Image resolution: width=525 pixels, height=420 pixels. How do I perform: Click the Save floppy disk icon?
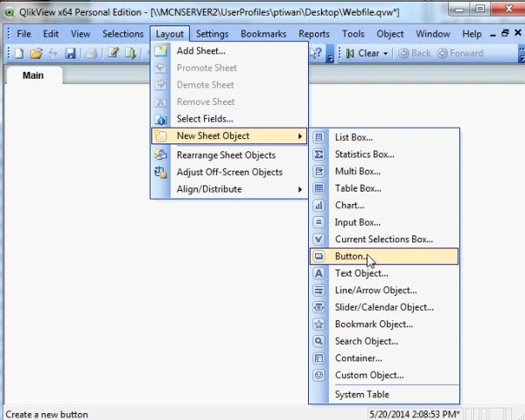[x=70, y=53]
